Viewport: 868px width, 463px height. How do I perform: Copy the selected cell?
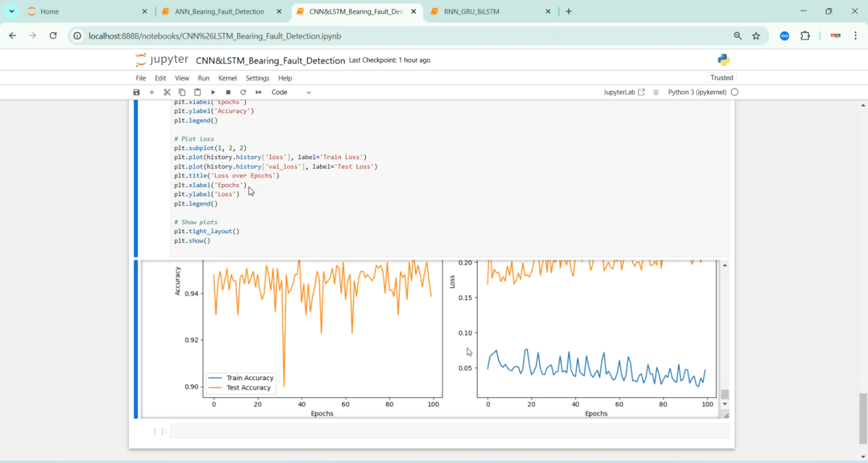point(182,92)
